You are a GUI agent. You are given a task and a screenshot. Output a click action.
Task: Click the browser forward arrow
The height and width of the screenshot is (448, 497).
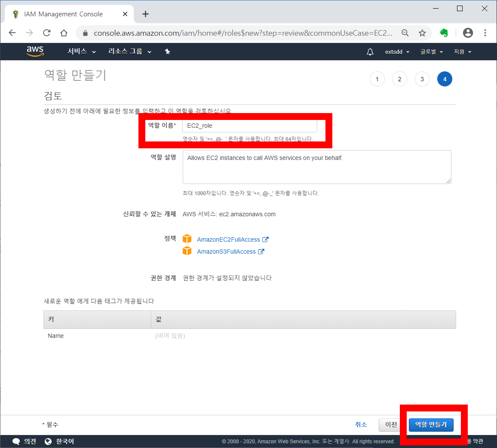(30, 33)
